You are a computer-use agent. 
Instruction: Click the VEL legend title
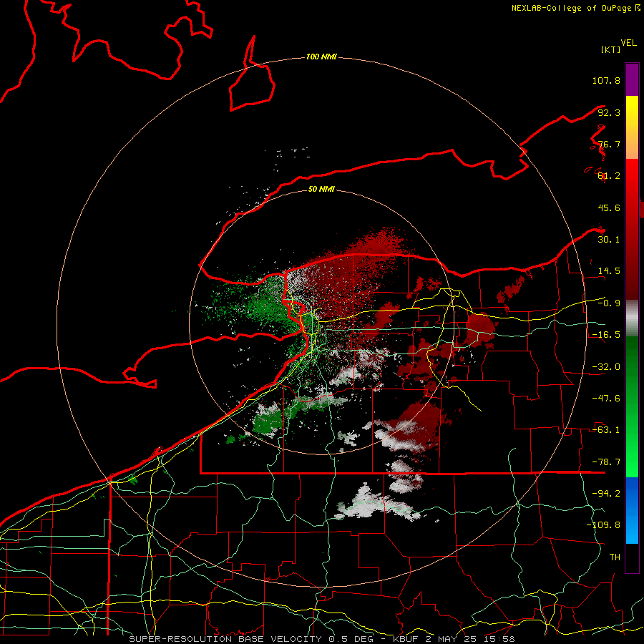(628, 43)
